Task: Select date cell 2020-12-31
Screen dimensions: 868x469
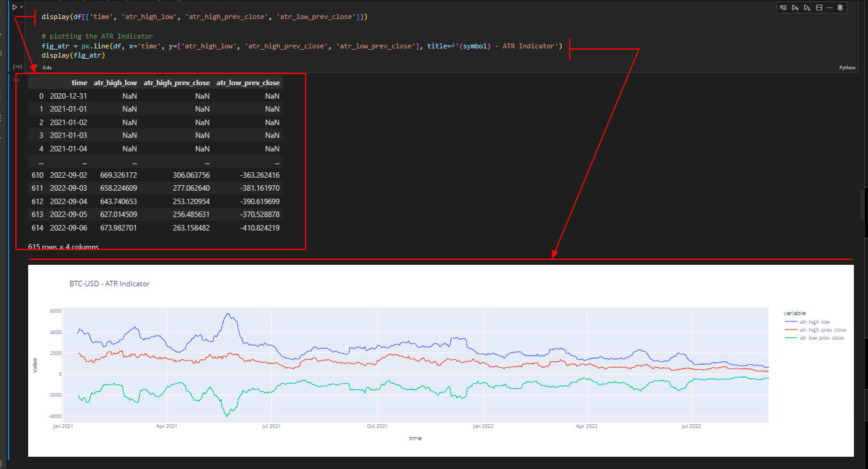Action: (68, 96)
